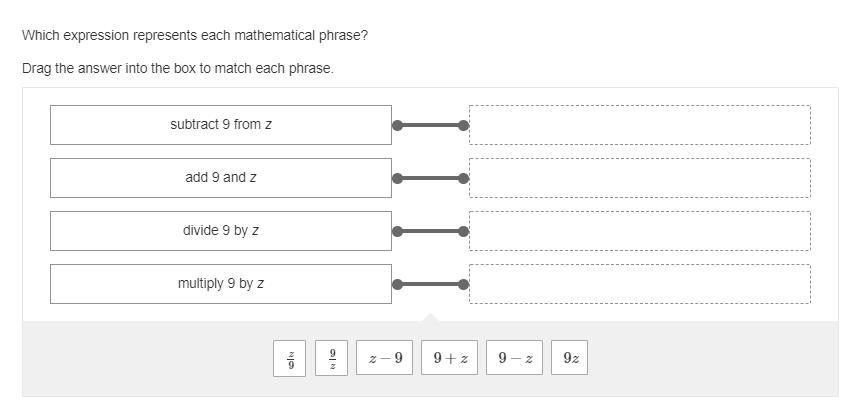
Task: Select the z over 9 fraction tile
Action: (x=290, y=358)
